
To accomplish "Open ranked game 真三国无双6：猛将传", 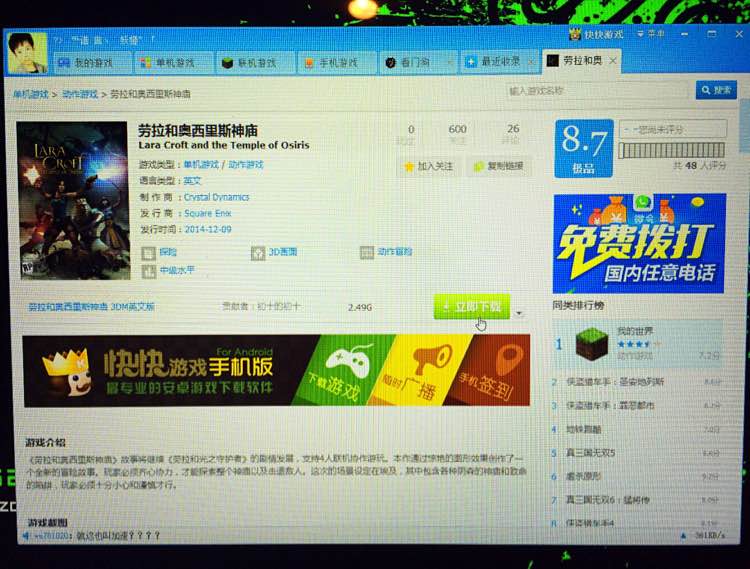I will point(608,500).
